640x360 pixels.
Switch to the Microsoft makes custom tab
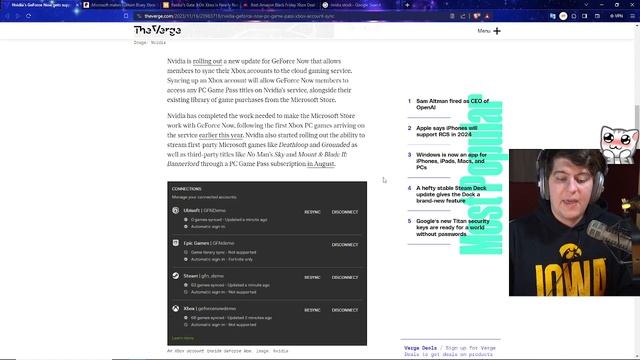(120, 5)
